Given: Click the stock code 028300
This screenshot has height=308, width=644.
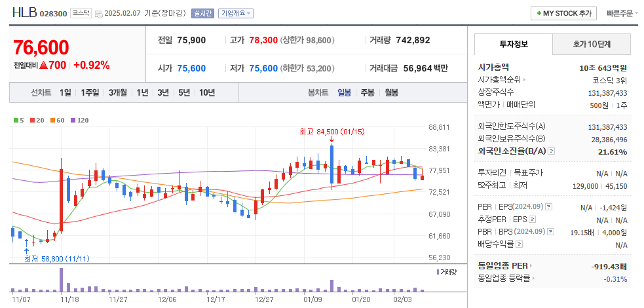Looking at the screenshot, I should (x=53, y=14).
